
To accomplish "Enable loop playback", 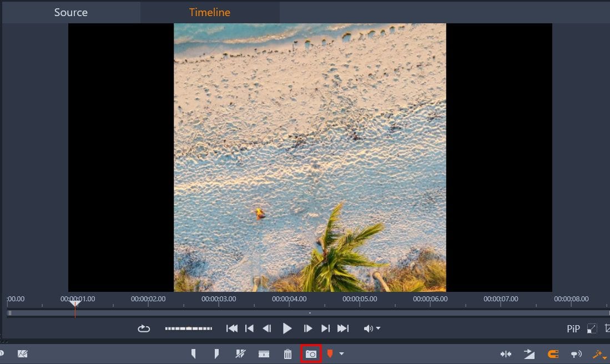I will click(143, 328).
